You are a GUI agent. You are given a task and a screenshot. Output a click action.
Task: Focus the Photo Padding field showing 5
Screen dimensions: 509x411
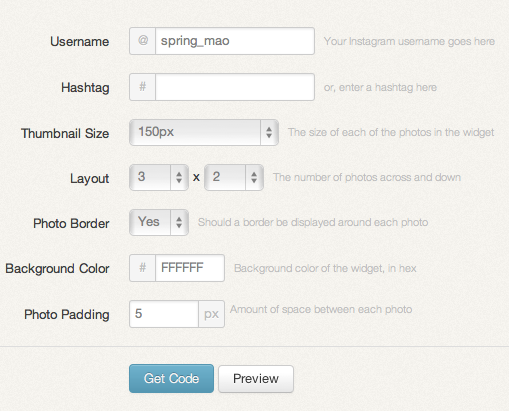pos(164,314)
